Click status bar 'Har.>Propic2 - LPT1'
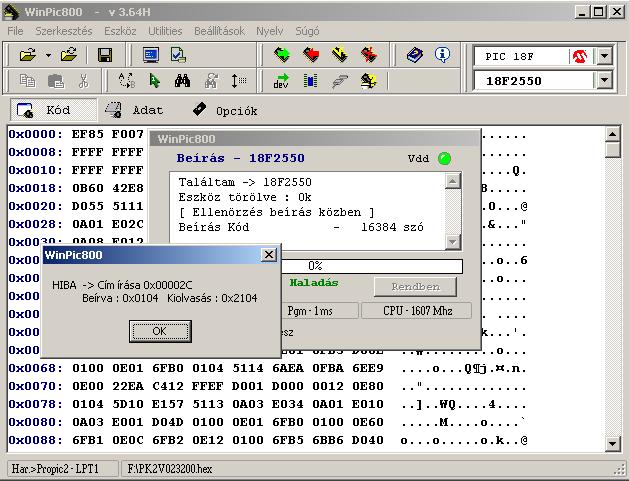Screen dimensions: 629x481 click(63, 469)
